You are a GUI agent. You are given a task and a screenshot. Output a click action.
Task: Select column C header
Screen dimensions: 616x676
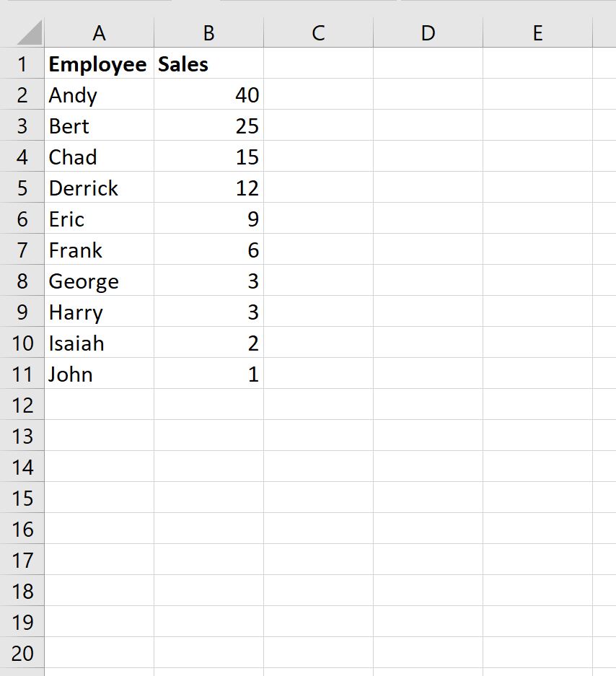318,32
